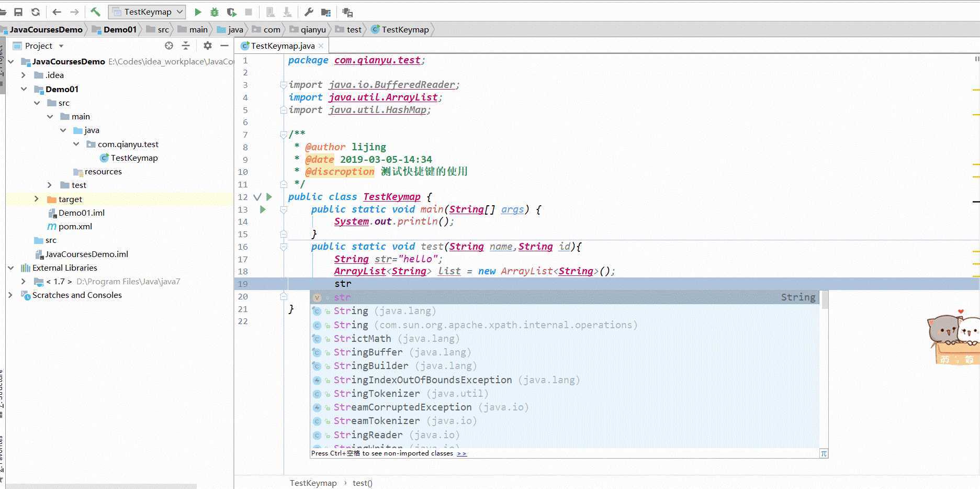
Task: Click the pi icon in completion popup corner
Action: [x=824, y=453]
